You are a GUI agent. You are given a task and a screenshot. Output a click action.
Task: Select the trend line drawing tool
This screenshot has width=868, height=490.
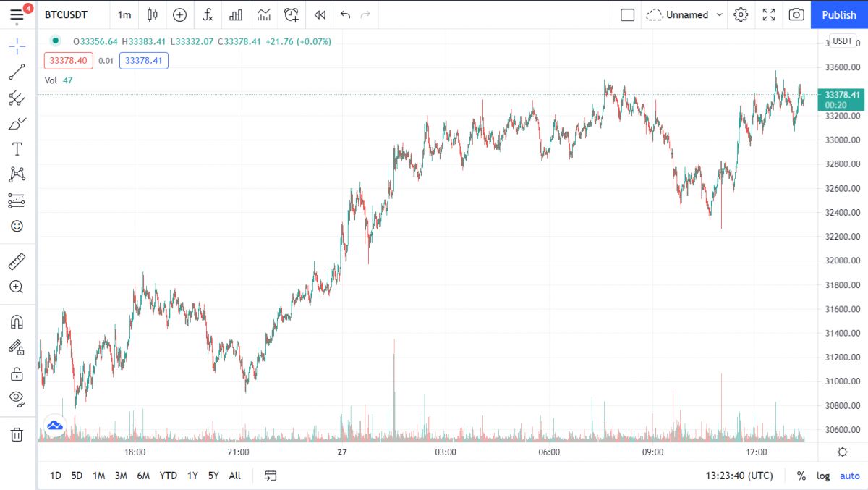[17, 72]
